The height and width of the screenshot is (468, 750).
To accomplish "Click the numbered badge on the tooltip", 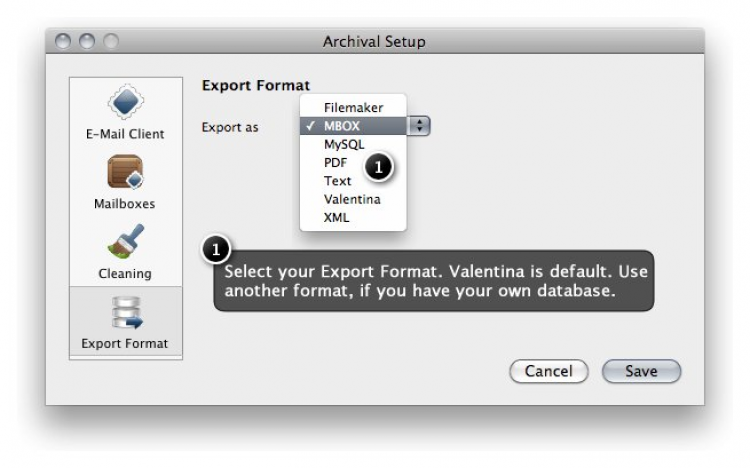I will tap(217, 251).
